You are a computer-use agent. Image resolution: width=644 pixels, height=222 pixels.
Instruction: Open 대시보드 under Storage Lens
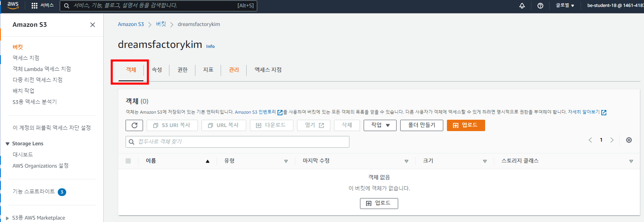click(x=23, y=155)
